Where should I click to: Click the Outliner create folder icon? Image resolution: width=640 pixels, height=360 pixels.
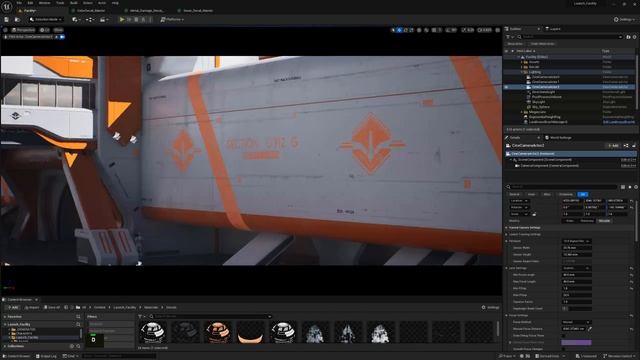click(628, 37)
